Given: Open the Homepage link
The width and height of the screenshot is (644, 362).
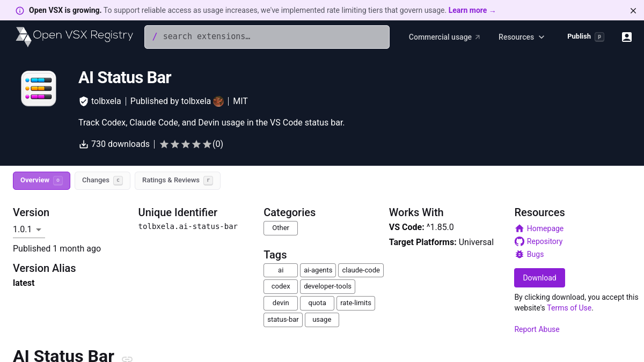Looking at the screenshot, I should click(545, 228).
